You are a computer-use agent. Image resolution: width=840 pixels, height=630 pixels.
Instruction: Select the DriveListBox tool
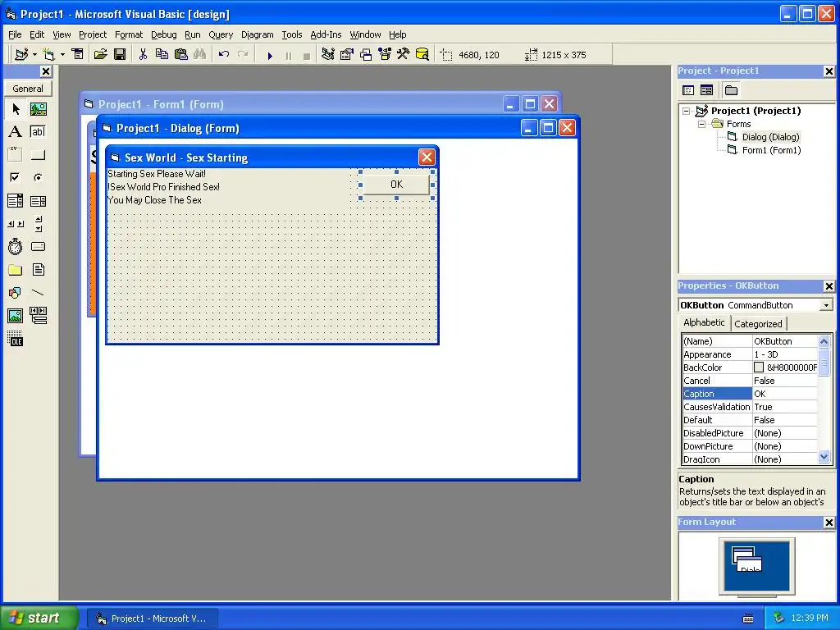(x=38, y=246)
